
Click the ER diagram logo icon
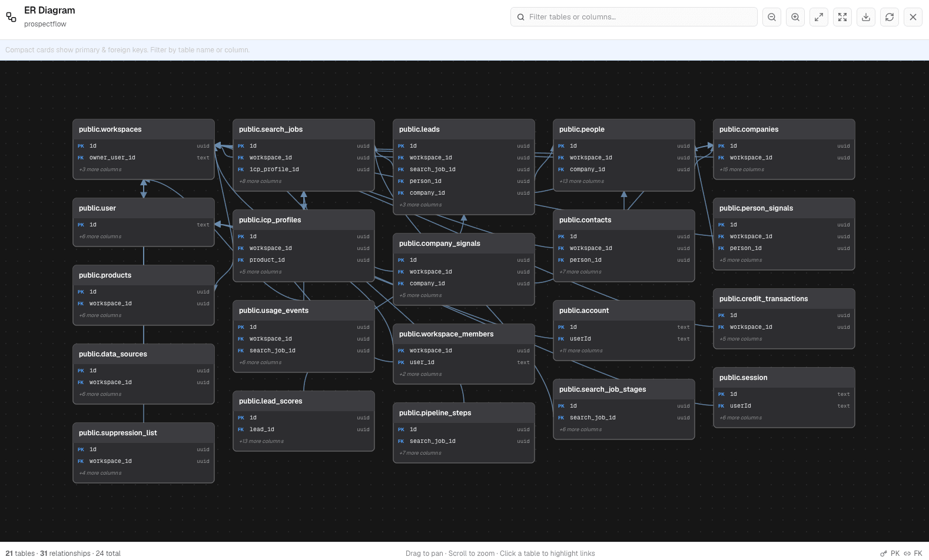pos(11,17)
